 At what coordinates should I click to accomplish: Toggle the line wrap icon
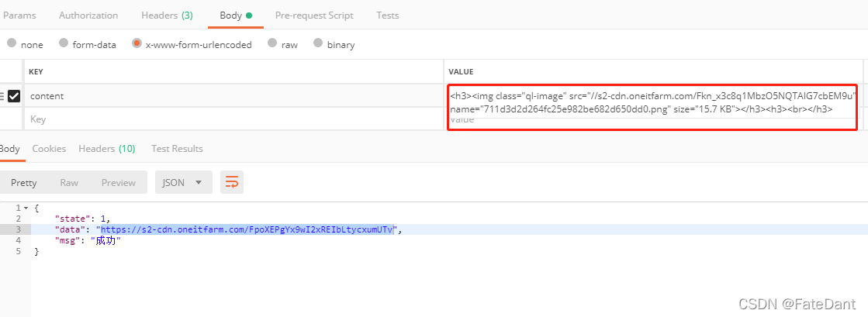point(232,183)
